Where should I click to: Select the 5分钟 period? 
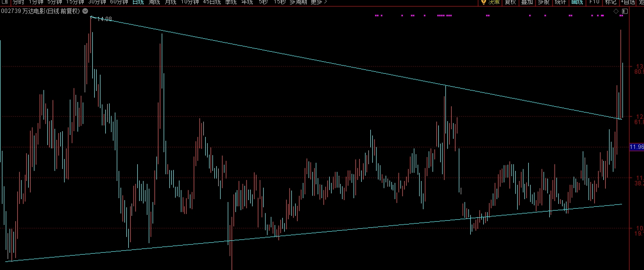click(55, 2)
